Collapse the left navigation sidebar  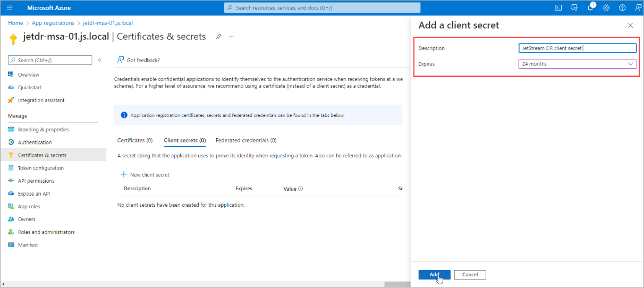click(x=100, y=60)
